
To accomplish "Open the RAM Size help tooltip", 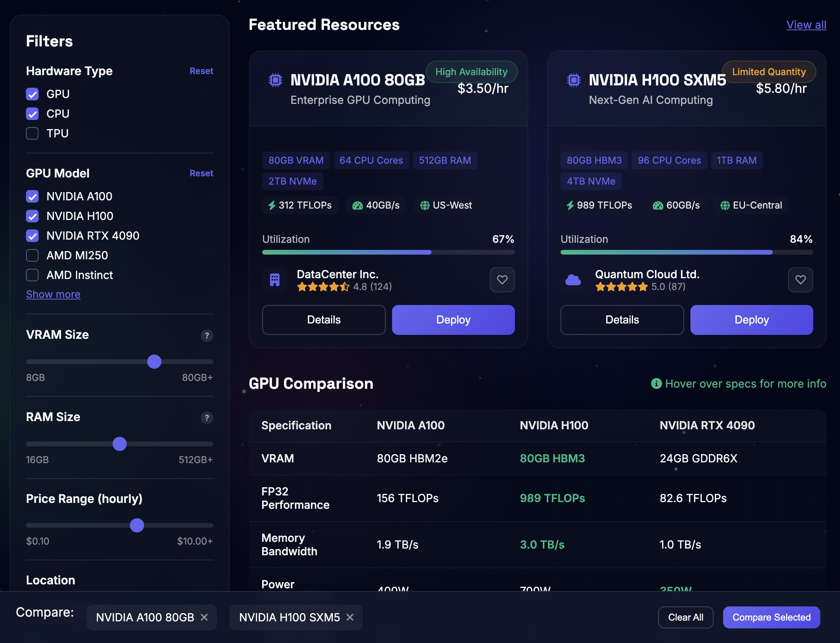I will [x=207, y=418].
